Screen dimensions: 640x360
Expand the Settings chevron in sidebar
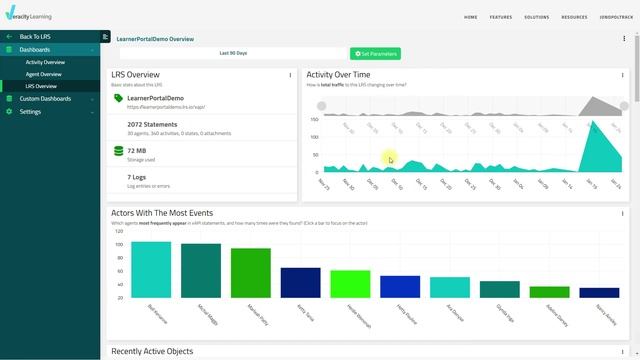coord(92,112)
